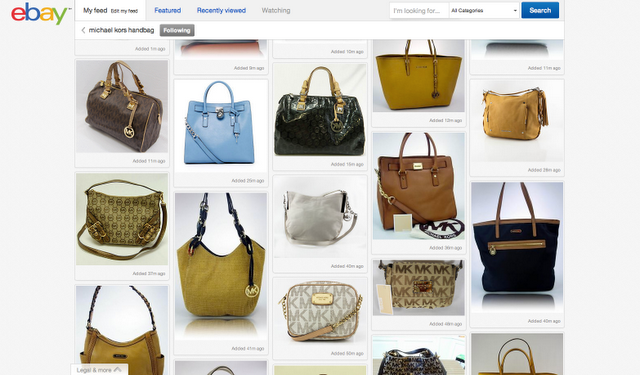Image resolution: width=640 pixels, height=375 pixels.
Task: Open the navy blue tote bag listing
Action: 517,248
